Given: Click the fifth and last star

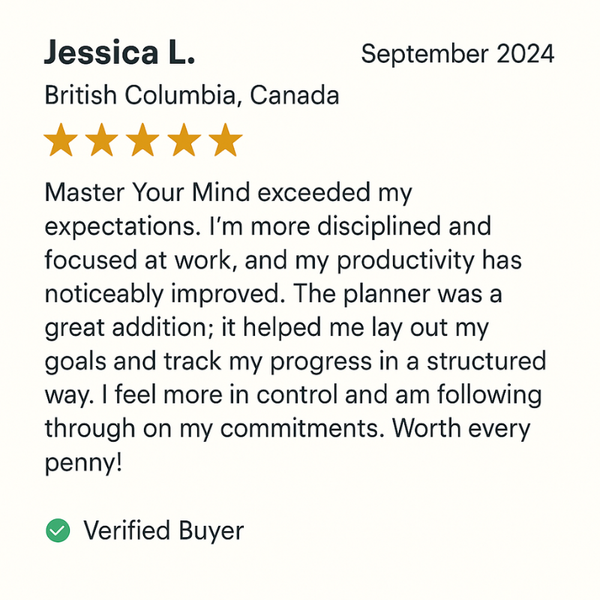Looking at the screenshot, I should [225, 141].
